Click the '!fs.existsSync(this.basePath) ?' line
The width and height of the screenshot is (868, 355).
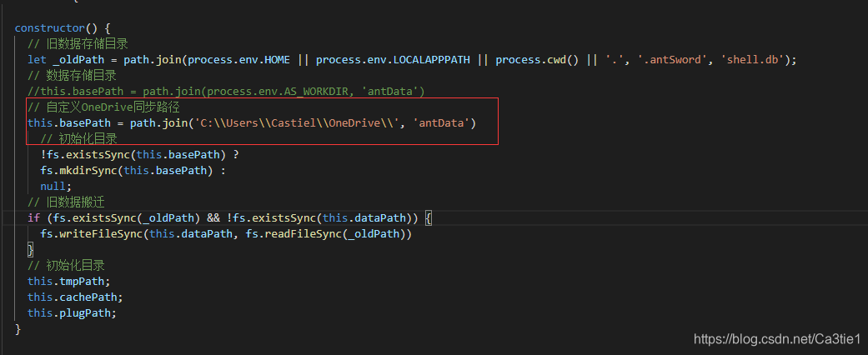pyautogui.click(x=139, y=155)
